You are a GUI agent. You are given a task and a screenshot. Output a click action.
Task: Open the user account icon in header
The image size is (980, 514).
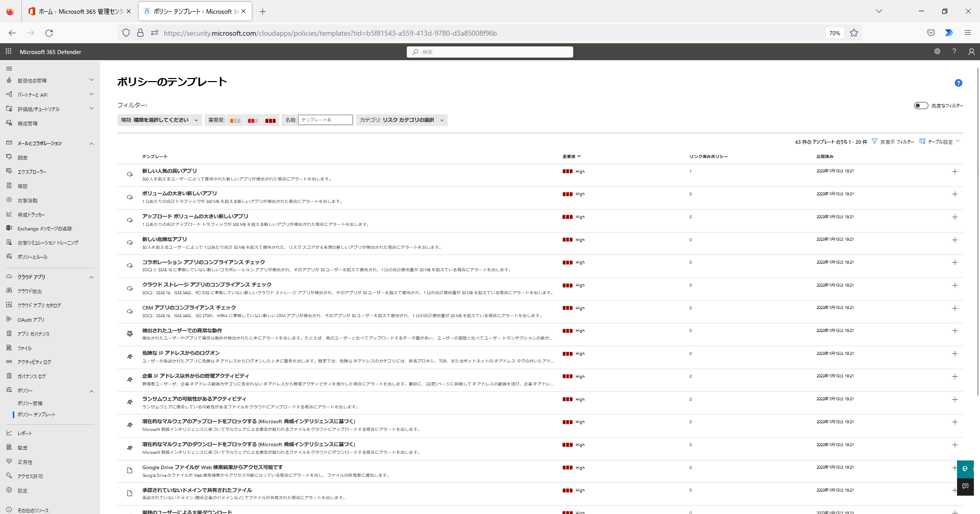(971, 52)
